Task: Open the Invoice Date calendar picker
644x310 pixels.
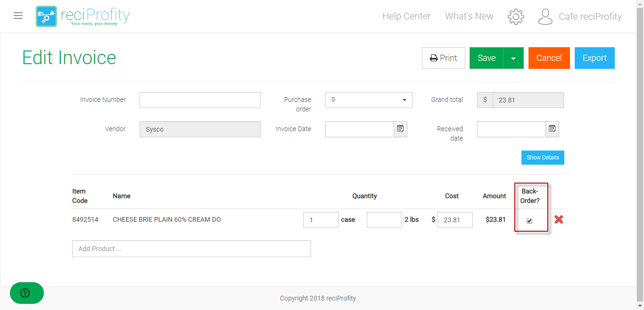Action: 400,129
